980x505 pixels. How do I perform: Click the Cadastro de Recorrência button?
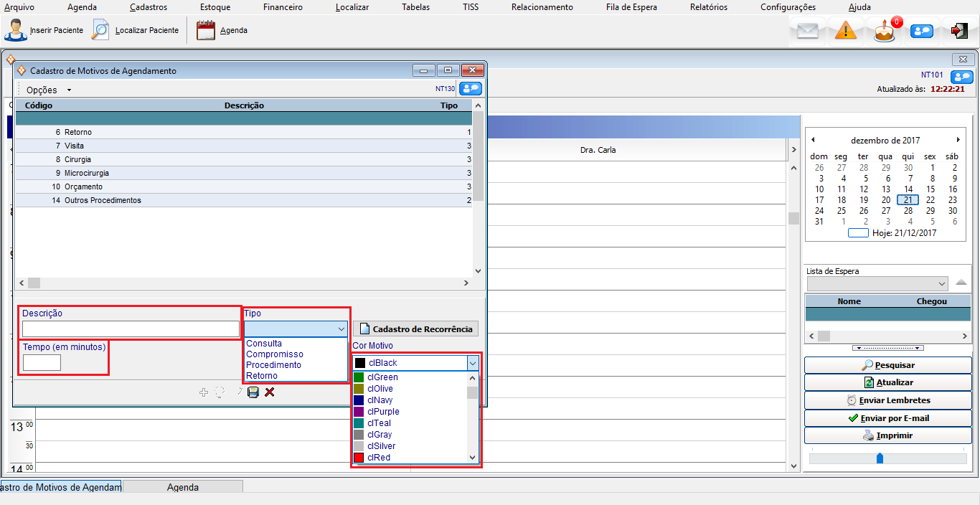coord(415,329)
